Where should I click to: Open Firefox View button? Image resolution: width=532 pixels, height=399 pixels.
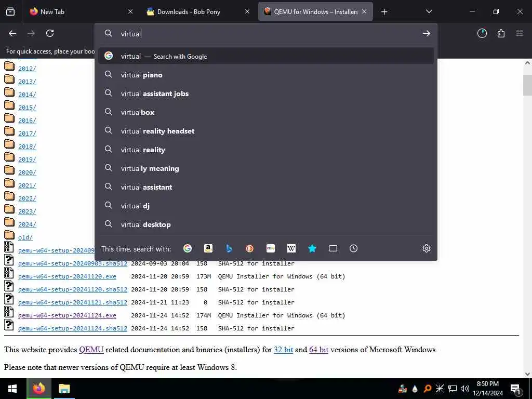click(10, 11)
